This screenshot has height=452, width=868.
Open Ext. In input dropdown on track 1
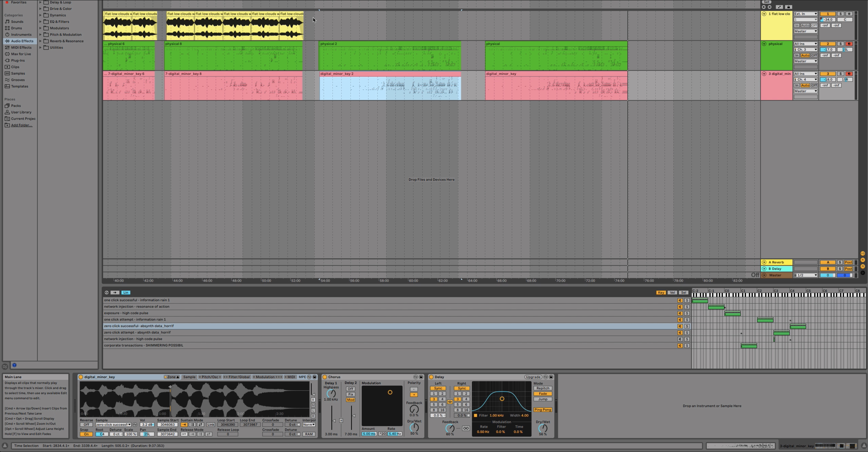(805, 14)
